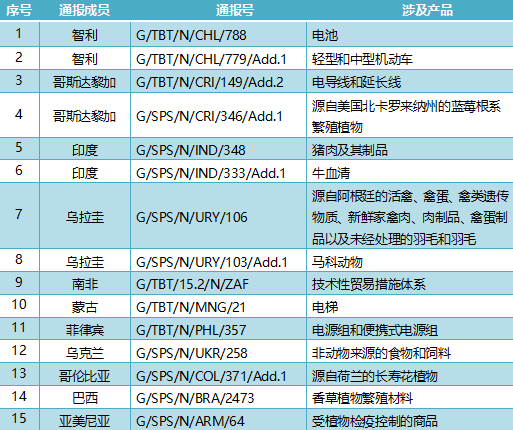The width and height of the screenshot is (513, 430).
Task: Click the 通报成员 column header
Action: [84, 11]
